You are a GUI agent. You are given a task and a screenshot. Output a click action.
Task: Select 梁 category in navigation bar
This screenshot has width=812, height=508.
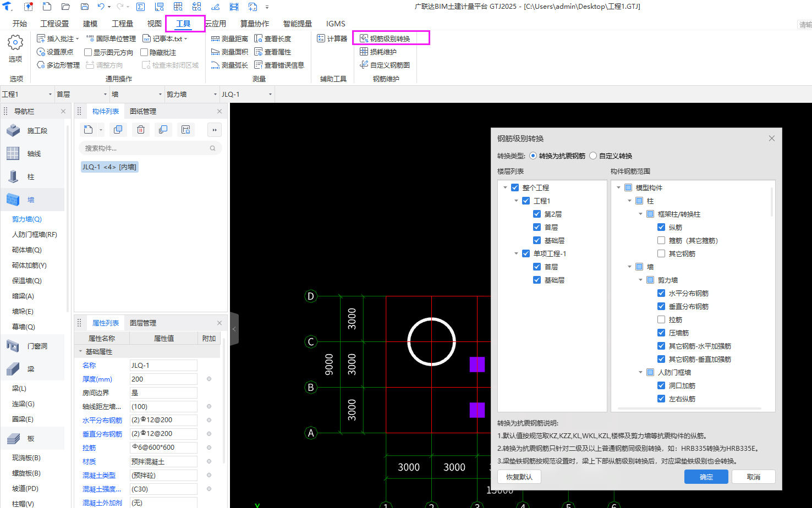(33, 369)
